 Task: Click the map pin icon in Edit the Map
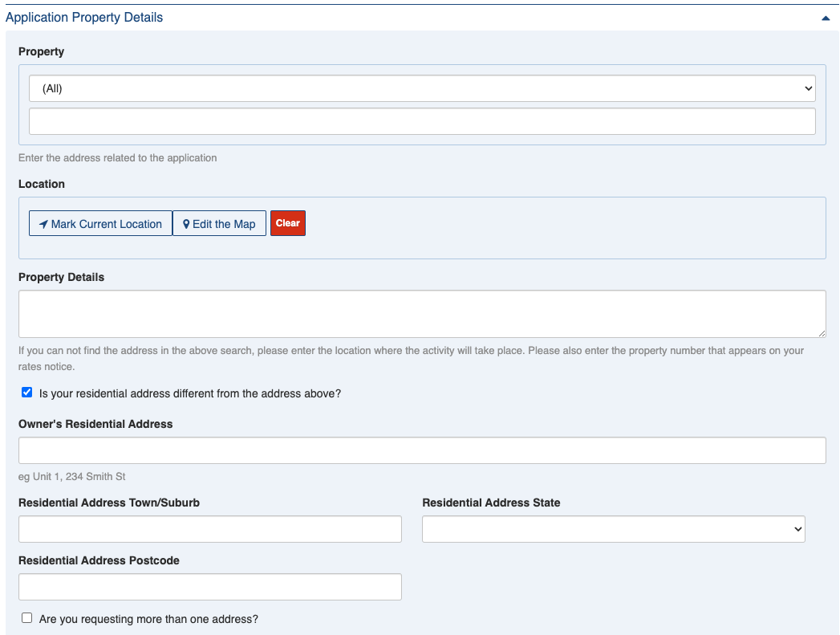pos(186,224)
